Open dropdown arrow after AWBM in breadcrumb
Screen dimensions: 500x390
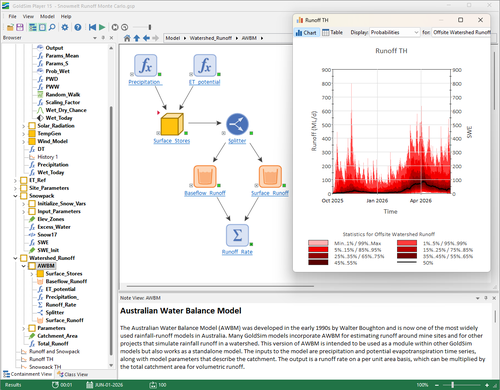coord(262,38)
